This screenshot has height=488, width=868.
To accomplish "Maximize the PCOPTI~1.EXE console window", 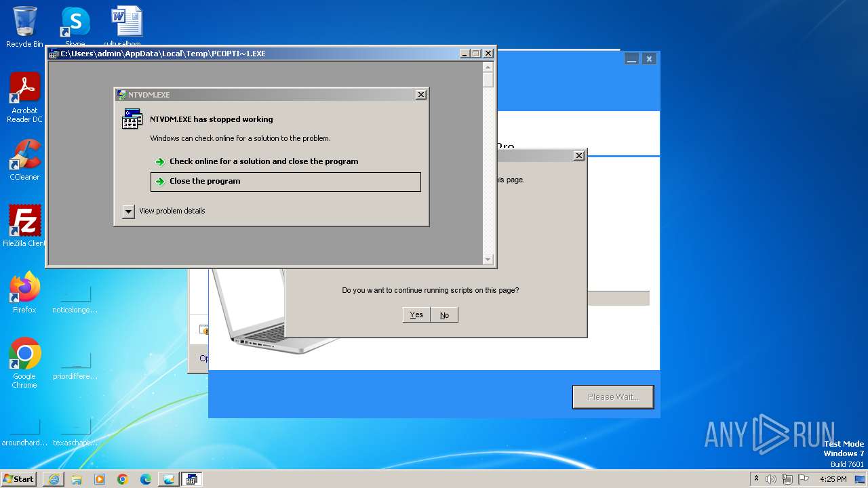I will 475,54.
